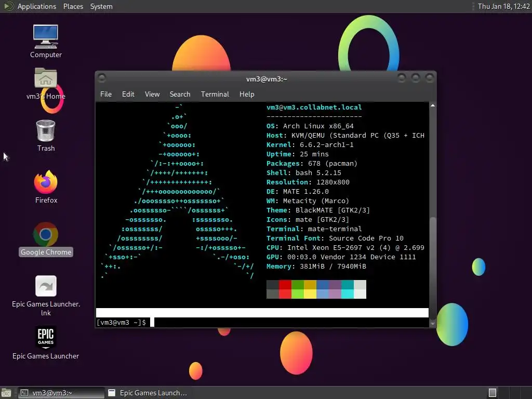532x399 pixels.
Task: Open the terminal Help menu
Action: [x=247, y=94]
